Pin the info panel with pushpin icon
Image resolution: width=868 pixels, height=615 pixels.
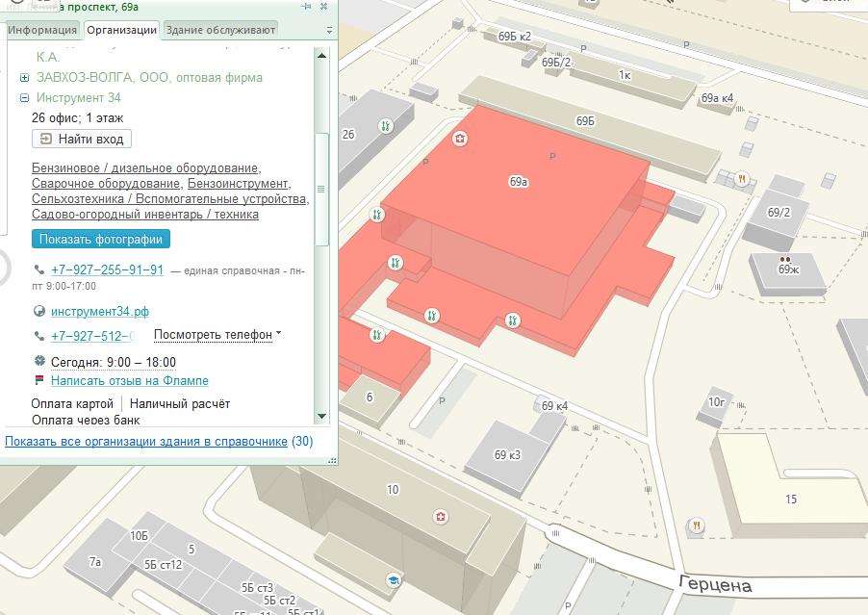306,6
